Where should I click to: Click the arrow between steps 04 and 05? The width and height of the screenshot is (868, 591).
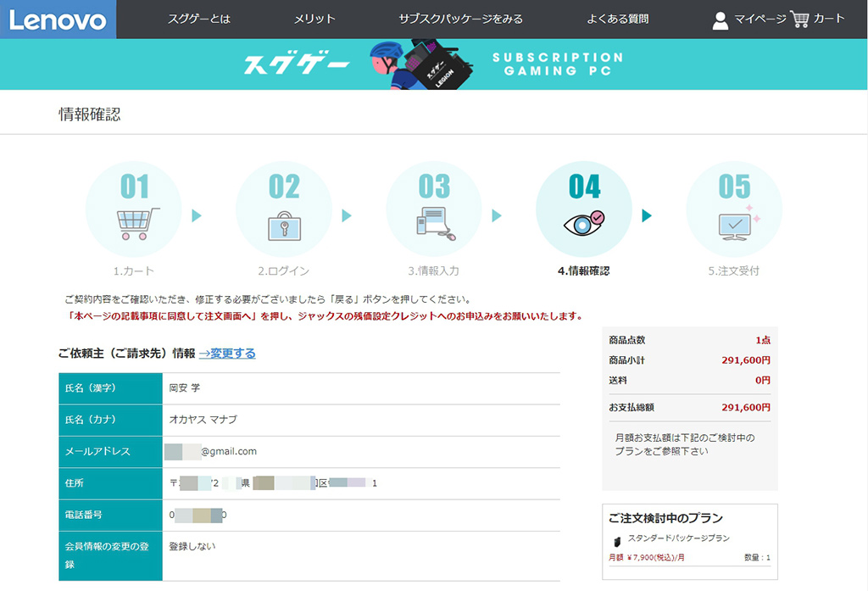647,215
